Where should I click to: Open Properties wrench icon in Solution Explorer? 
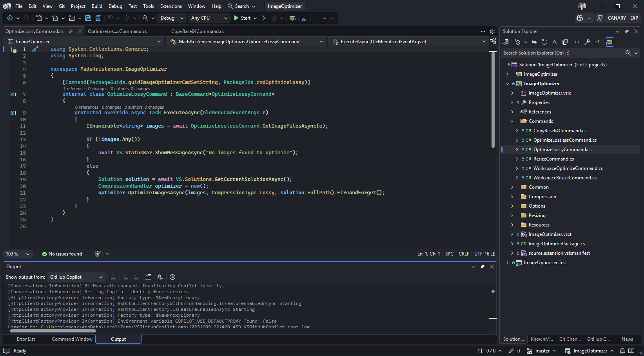click(x=587, y=42)
